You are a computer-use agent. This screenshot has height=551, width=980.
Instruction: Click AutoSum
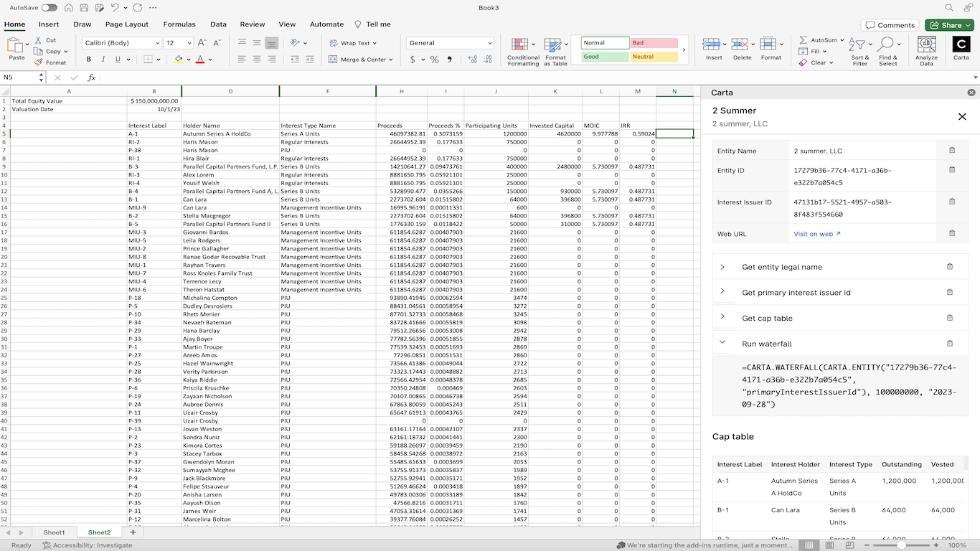pyautogui.click(x=819, y=40)
